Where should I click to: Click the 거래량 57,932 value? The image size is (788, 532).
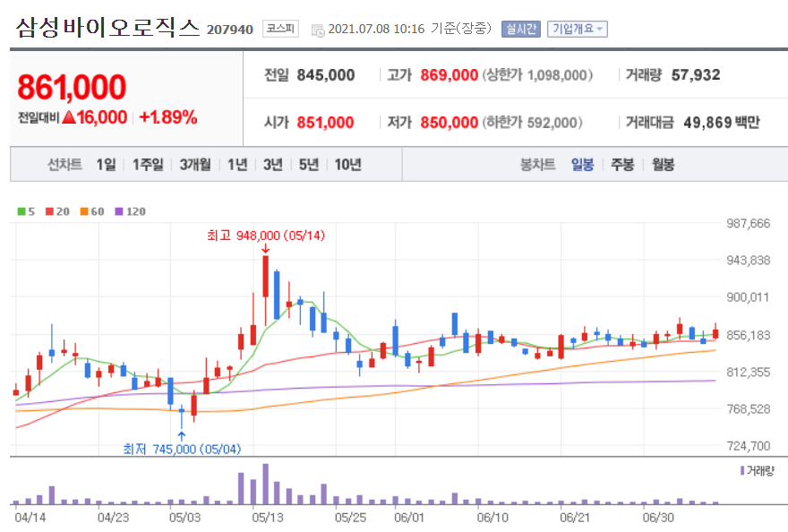pyautogui.click(x=696, y=75)
